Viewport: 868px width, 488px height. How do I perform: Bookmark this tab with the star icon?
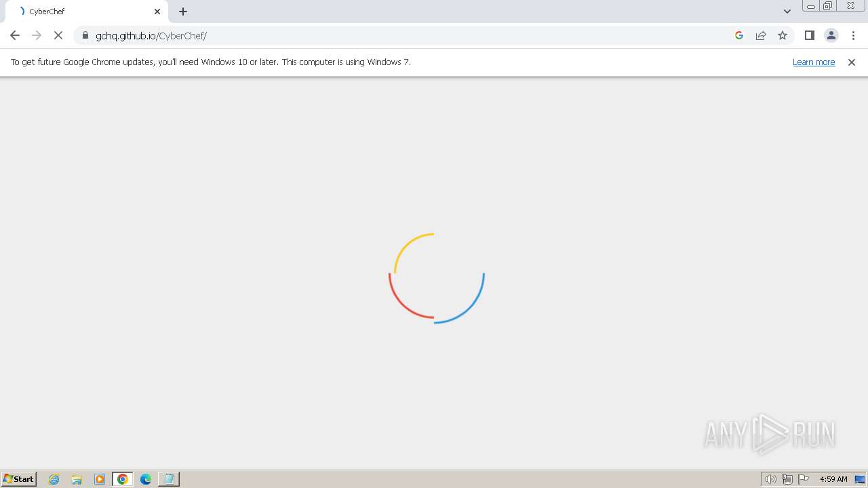point(783,35)
